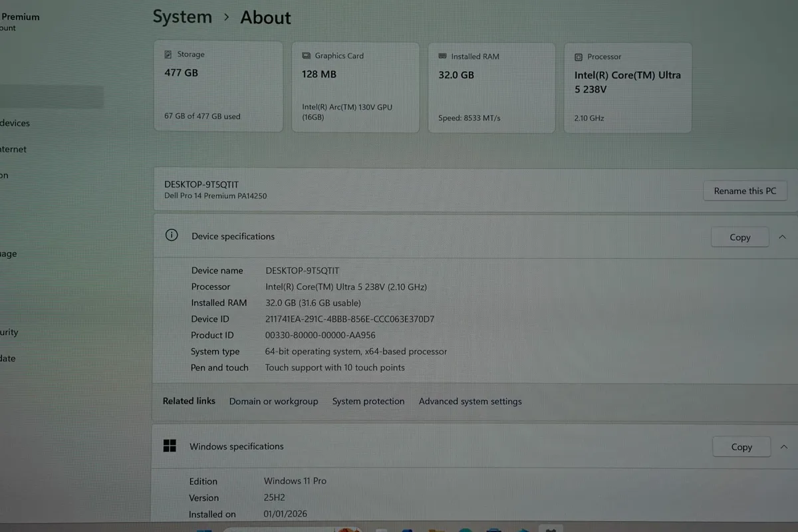This screenshot has height=532, width=798.
Task: Copy the Device specifications details
Action: pyautogui.click(x=739, y=237)
